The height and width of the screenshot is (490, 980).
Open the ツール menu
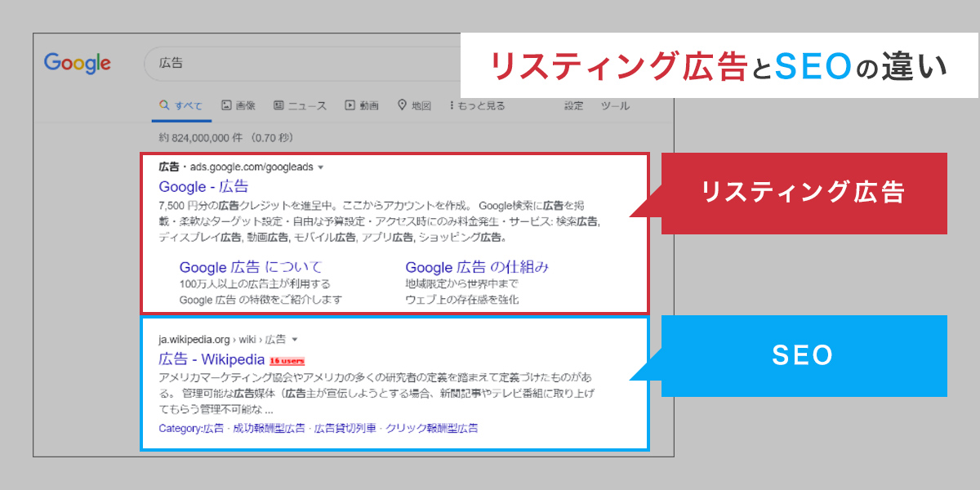tap(615, 105)
